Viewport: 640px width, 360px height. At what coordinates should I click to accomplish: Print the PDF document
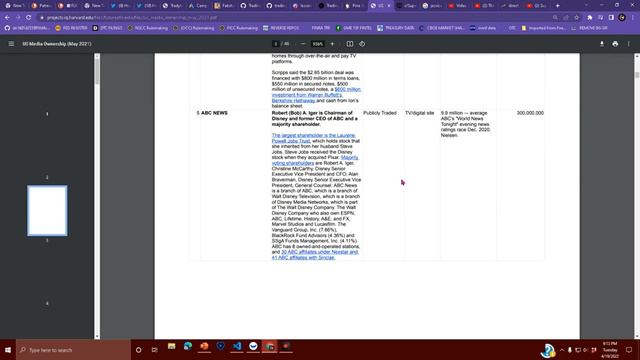615,44
